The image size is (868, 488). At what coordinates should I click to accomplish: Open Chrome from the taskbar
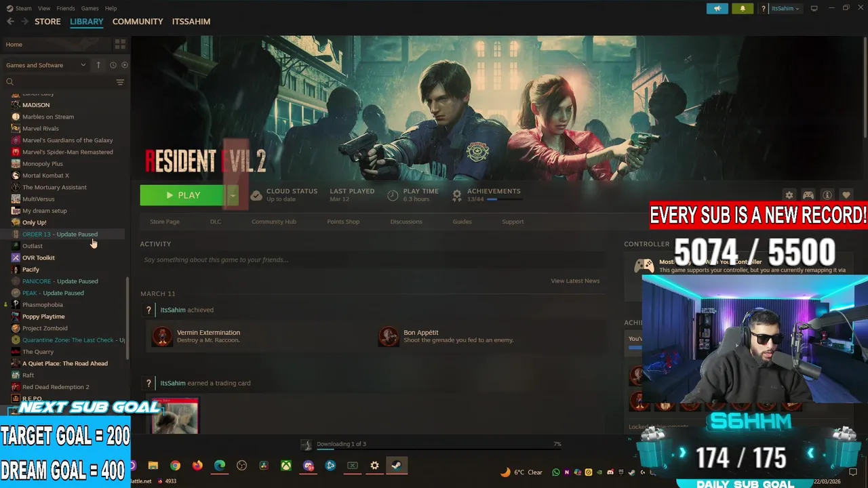click(176, 466)
